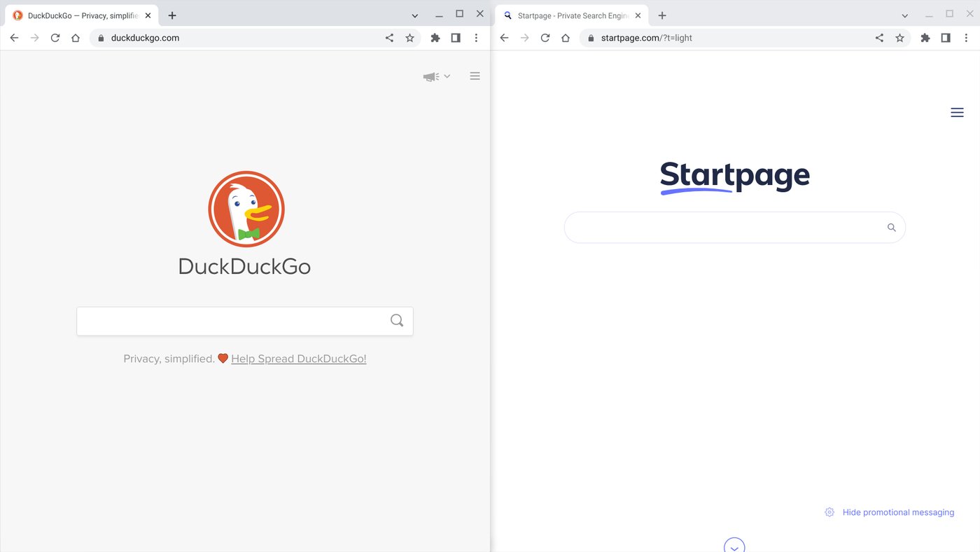Open Help Spread DuckDuckGo link

[299, 359]
